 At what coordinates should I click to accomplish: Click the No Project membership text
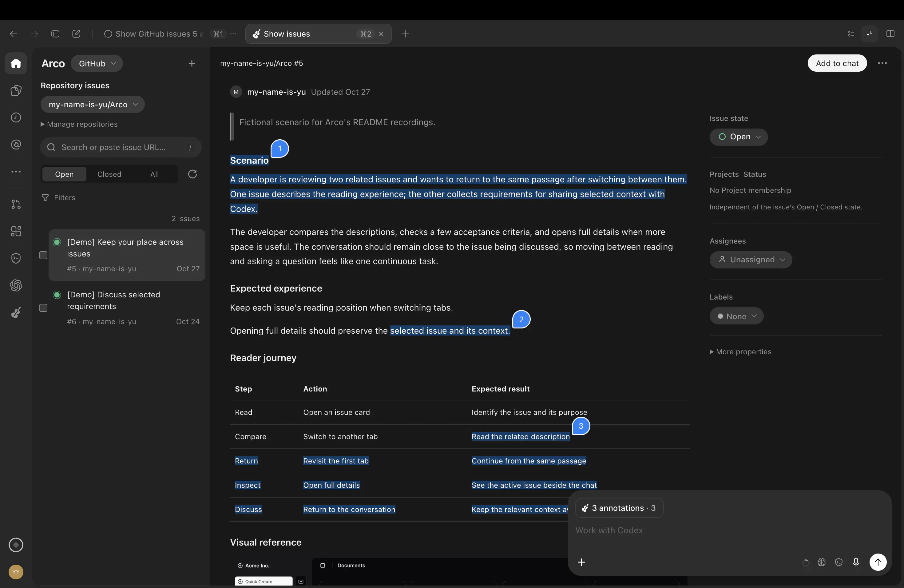pyautogui.click(x=750, y=190)
